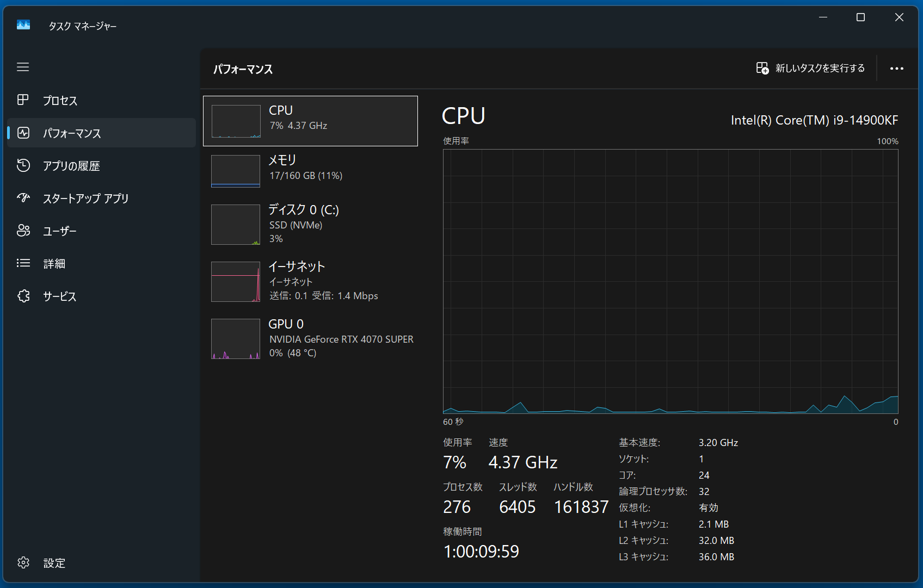Screen dimensions: 923x588
Task: Click the Task Manager app icon in title bar
Action: (23, 25)
